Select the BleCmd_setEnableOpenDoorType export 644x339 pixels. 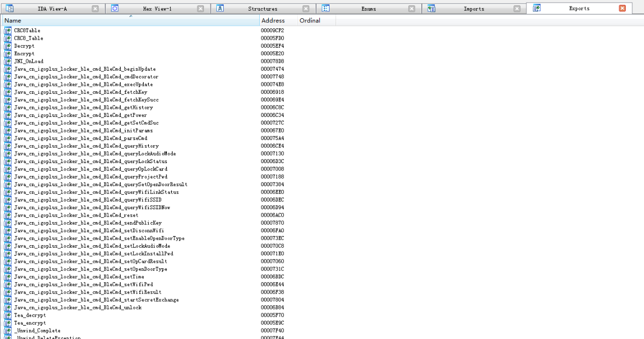tap(99, 238)
